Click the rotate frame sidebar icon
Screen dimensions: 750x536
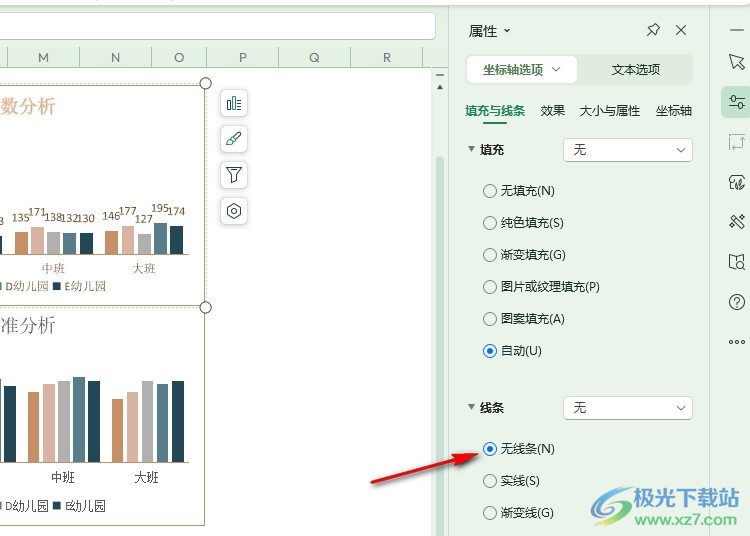(x=737, y=142)
